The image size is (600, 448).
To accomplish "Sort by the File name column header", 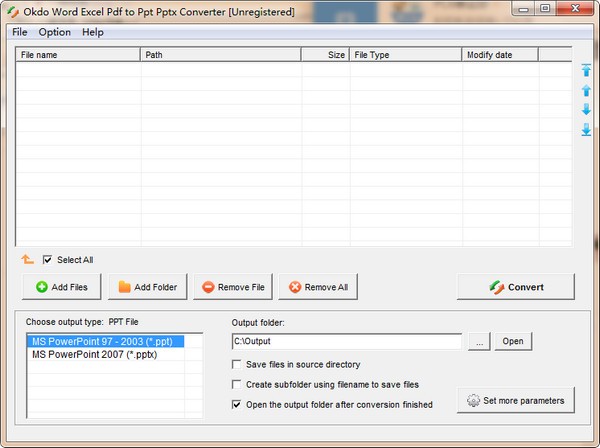I will pyautogui.click(x=78, y=55).
